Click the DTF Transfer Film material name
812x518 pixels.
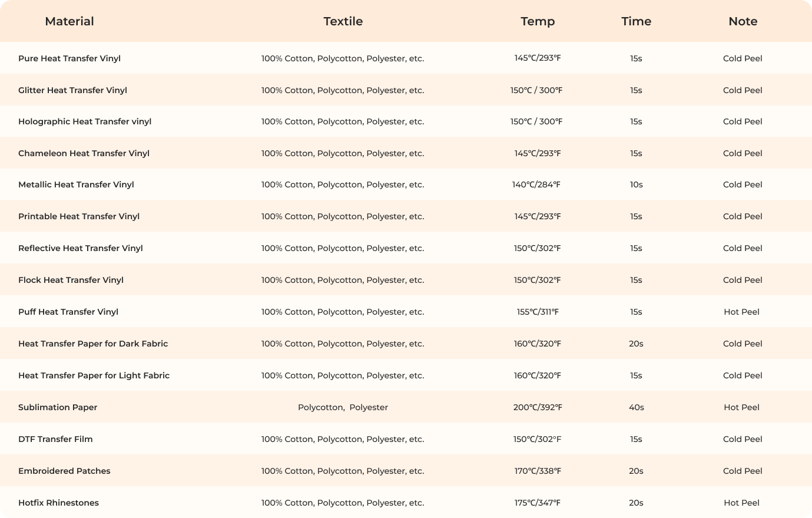pos(55,439)
